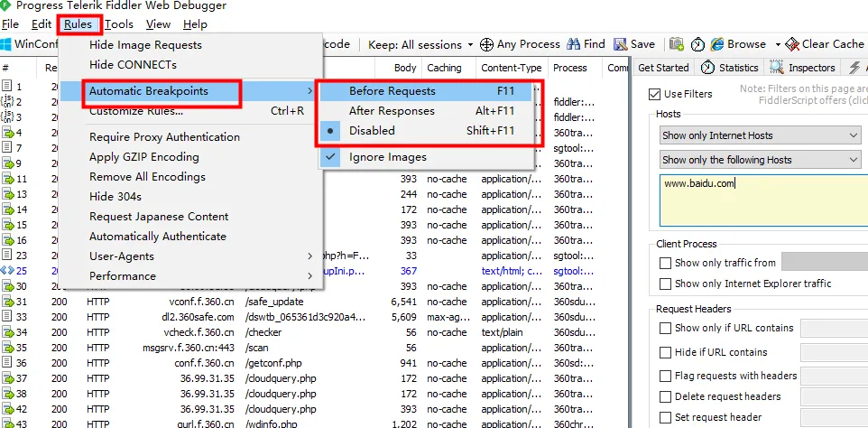Toggle Ignore Images in submenu

pyautogui.click(x=426, y=157)
